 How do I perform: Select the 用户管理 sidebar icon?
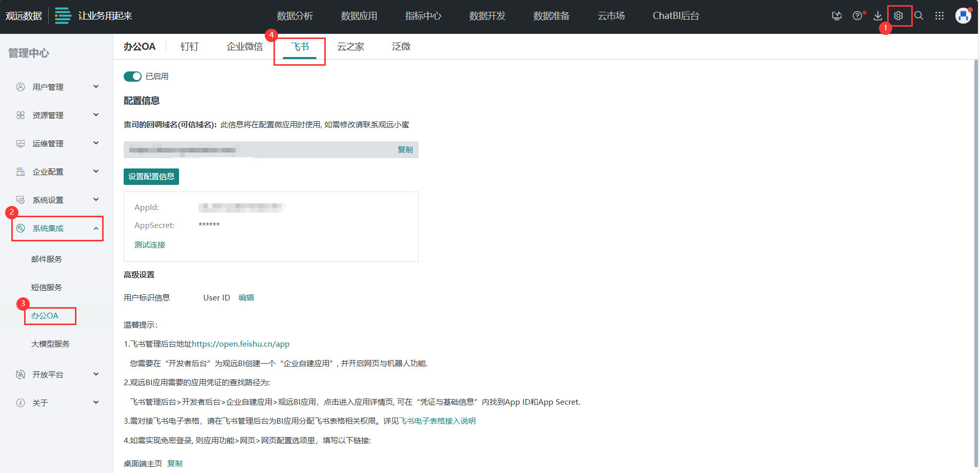(x=21, y=86)
